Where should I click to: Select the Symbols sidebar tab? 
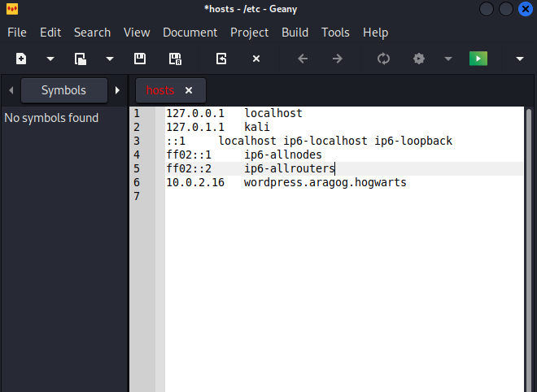click(63, 90)
